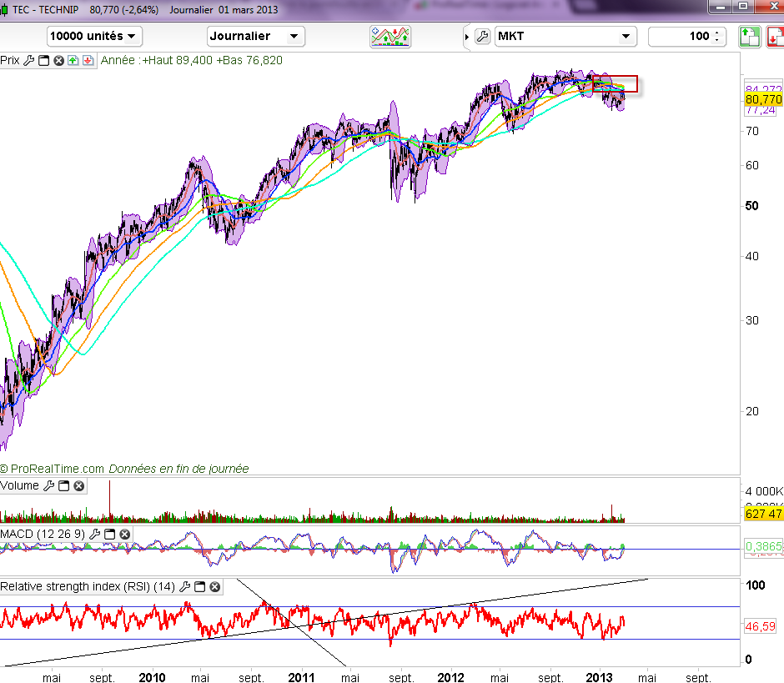Open the 10000 unités dropdown
Image resolution: width=784 pixels, height=683 pixels.
click(94, 37)
